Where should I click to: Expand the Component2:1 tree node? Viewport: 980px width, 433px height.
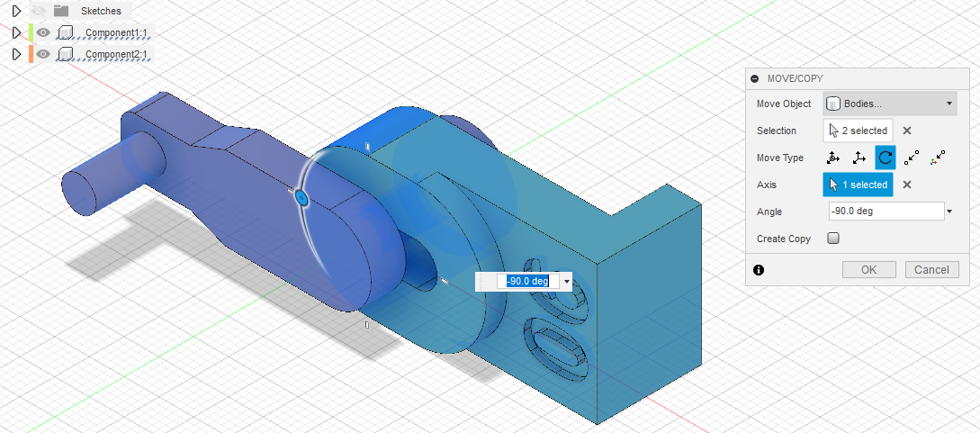pos(17,54)
